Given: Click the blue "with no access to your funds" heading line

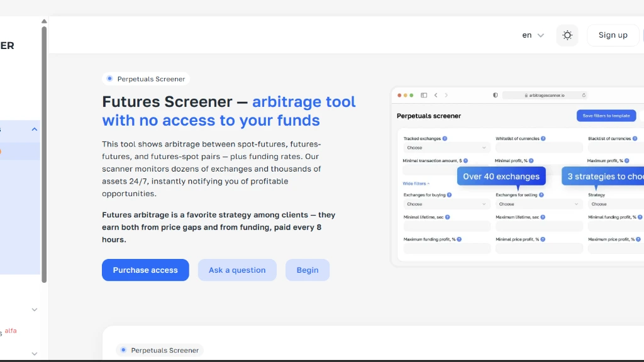Looking at the screenshot, I should click(211, 121).
